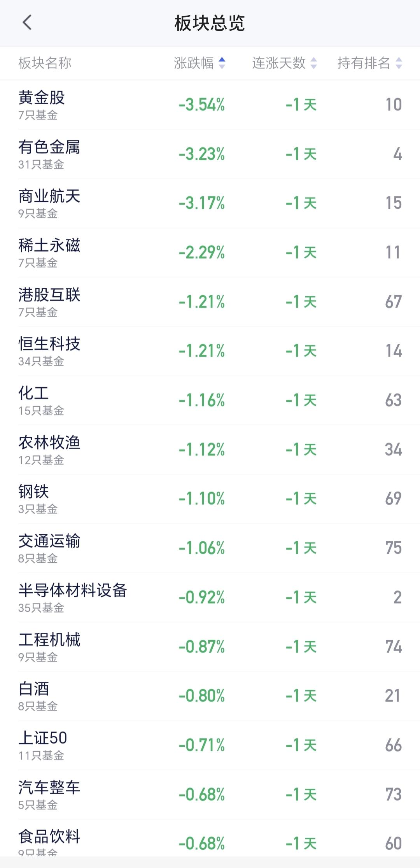Screen dimensions: 420x868
Task: Open the 上证50 sector entry
Action: (210, 745)
